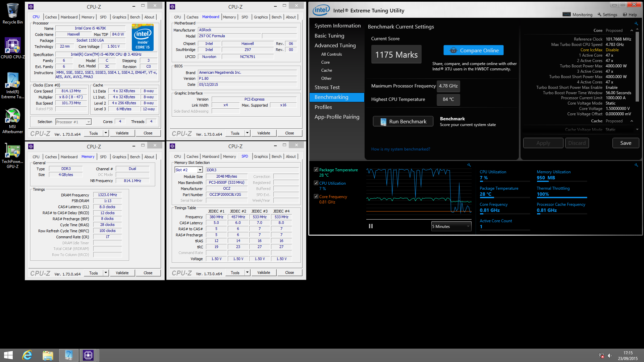Click the wrench icon above monitor values
Viewport: 644px width, 362px height.
[636, 165]
